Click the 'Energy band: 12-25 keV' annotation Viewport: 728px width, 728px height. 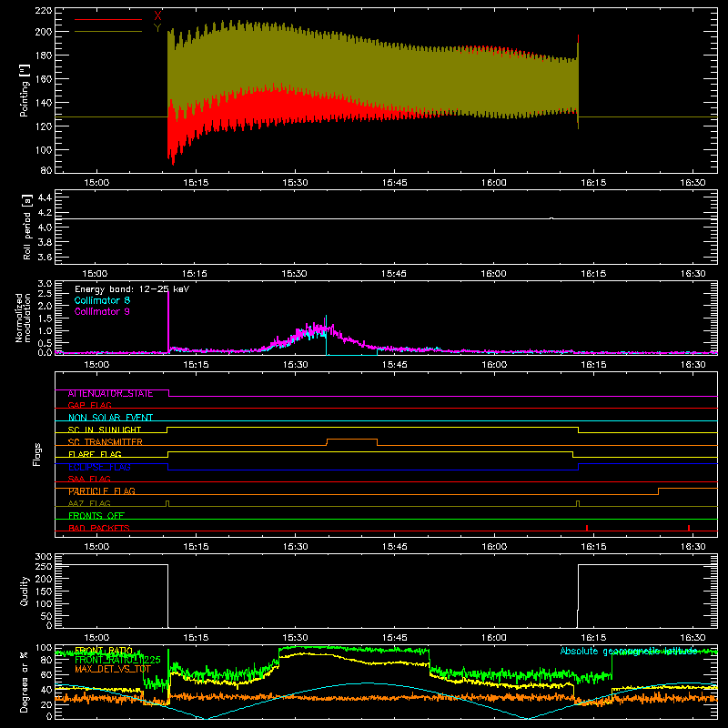(132, 289)
